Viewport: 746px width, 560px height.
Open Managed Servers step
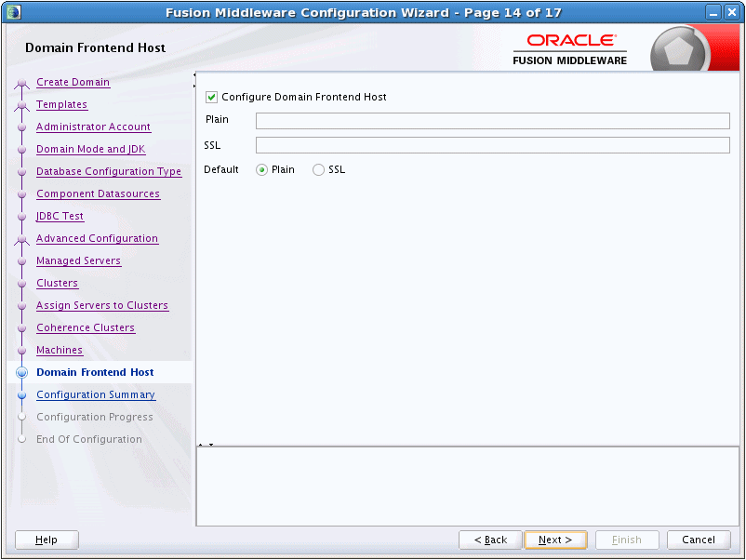tap(78, 260)
